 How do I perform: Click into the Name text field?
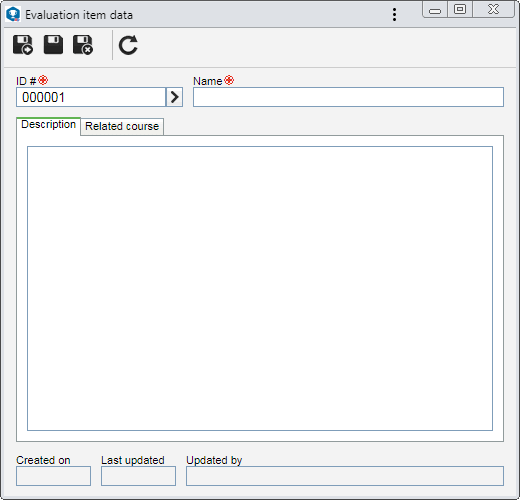[348, 97]
